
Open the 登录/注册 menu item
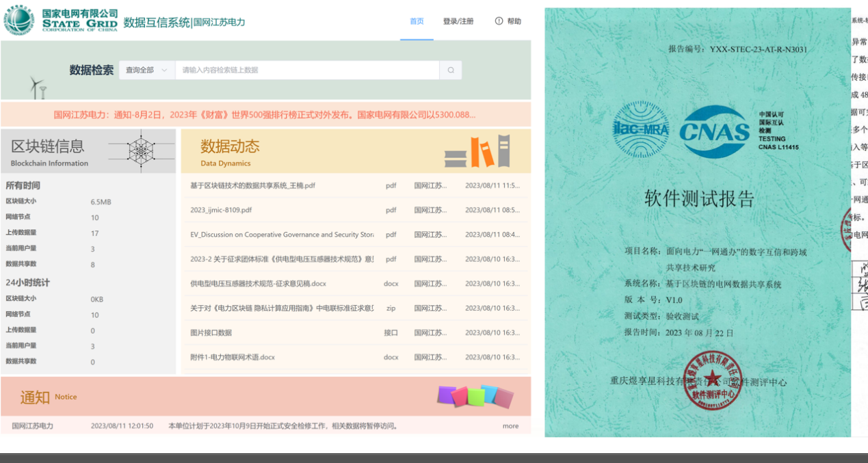(x=459, y=21)
